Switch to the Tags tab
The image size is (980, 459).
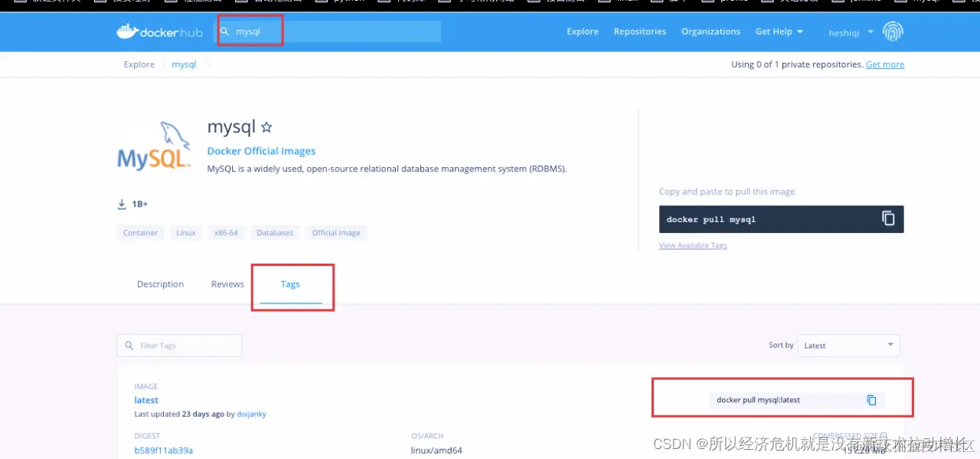tap(290, 284)
